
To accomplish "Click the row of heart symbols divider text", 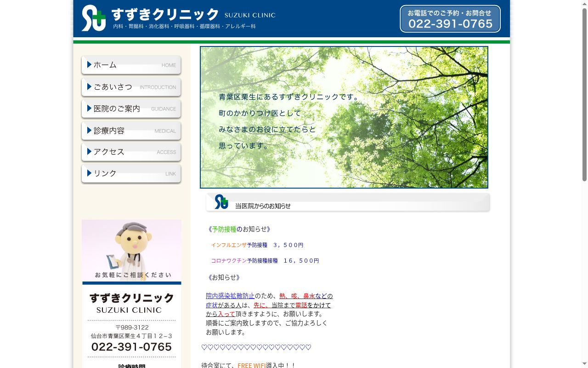I will pyautogui.click(x=256, y=348).
